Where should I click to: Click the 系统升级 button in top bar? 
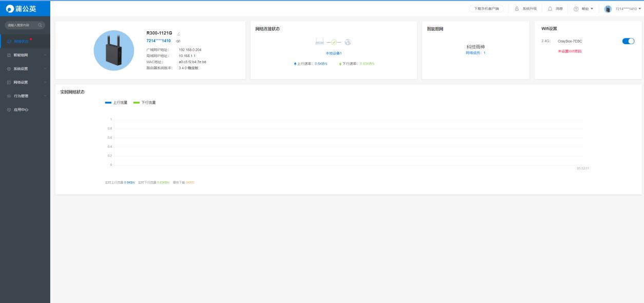(x=530, y=9)
